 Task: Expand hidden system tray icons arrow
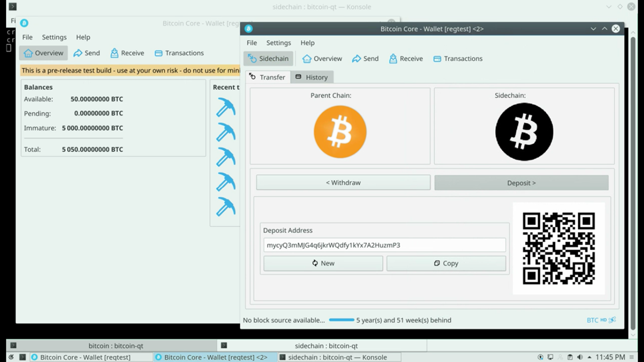coord(589,357)
